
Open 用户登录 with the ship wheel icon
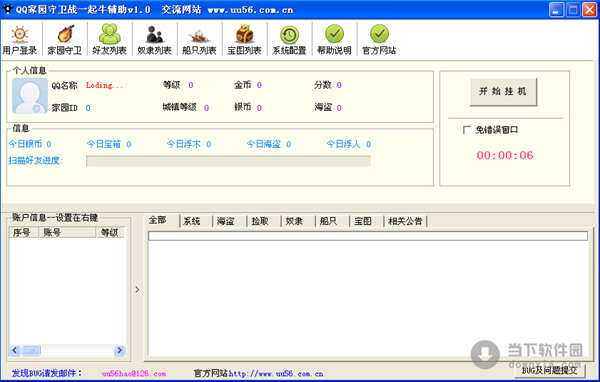pos(20,39)
